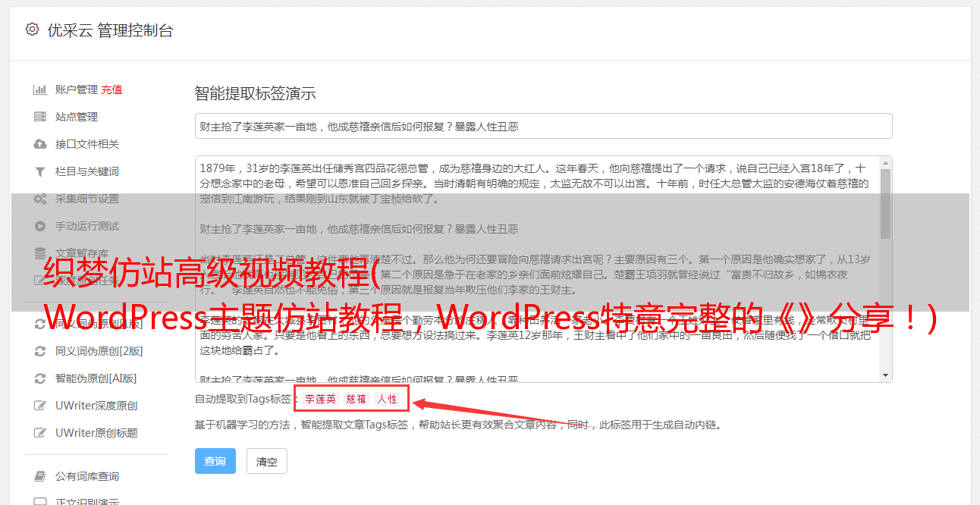Open 同义词伪原创[2版] in the sidebar
980x505 pixels.
tap(99, 351)
